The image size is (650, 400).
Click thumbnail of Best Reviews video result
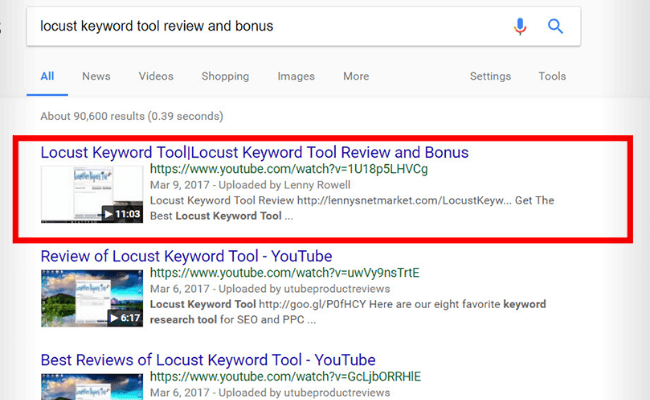click(92, 387)
